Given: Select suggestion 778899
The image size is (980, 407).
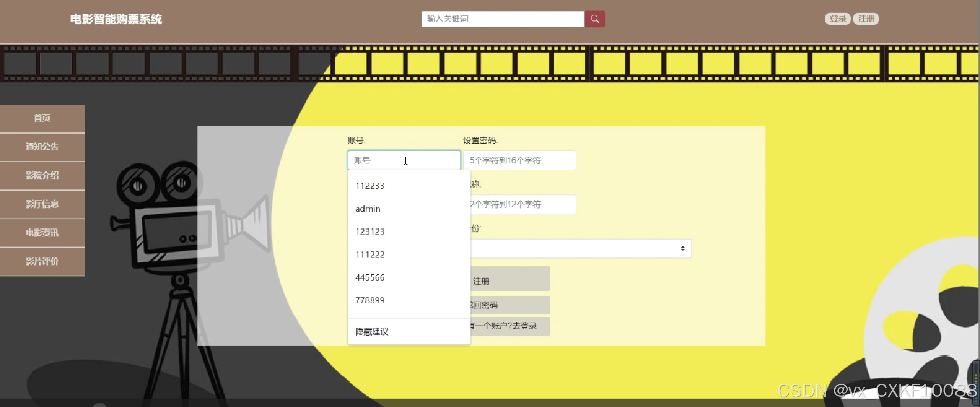Looking at the screenshot, I should point(408,300).
